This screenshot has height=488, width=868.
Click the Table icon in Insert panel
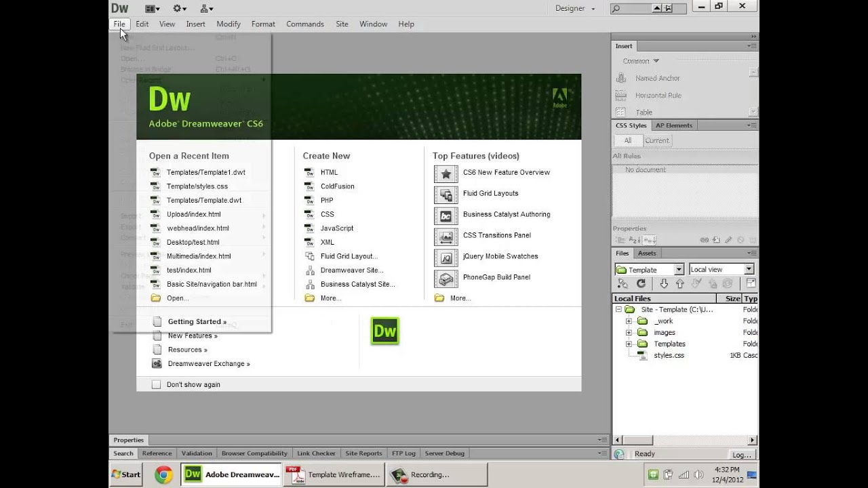point(621,112)
